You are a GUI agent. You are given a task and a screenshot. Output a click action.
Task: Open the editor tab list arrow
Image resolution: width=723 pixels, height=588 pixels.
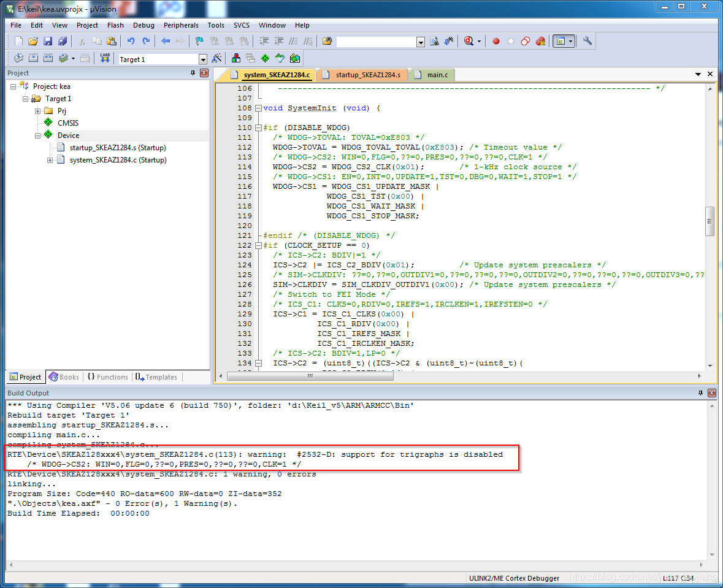(x=698, y=74)
